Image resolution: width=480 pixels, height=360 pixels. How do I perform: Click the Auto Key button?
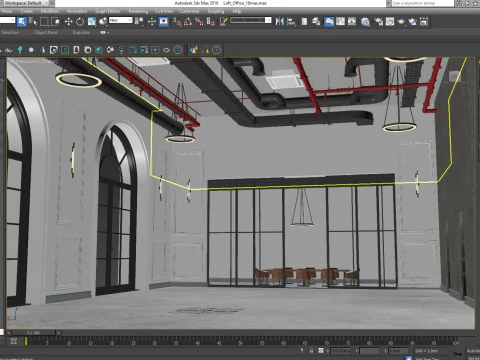[473, 351]
